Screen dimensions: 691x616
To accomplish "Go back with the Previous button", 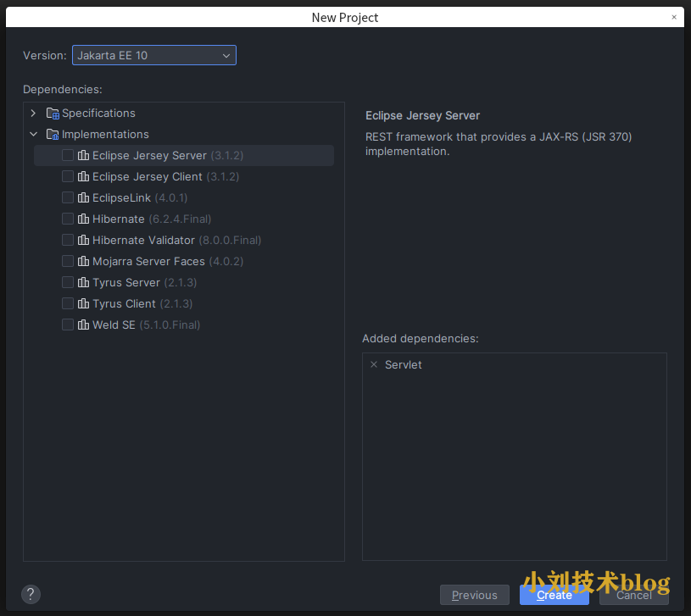I will pos(474,595).
